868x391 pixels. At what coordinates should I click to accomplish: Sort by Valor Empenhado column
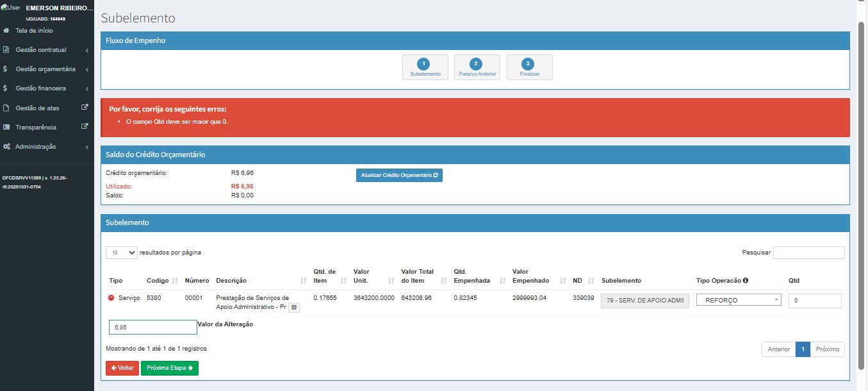[x=563, y=281]
